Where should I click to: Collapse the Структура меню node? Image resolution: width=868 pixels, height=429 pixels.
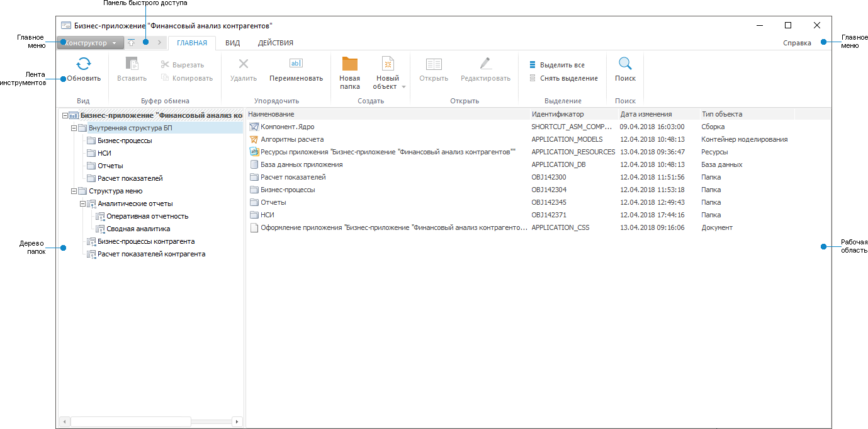[74, 191]
